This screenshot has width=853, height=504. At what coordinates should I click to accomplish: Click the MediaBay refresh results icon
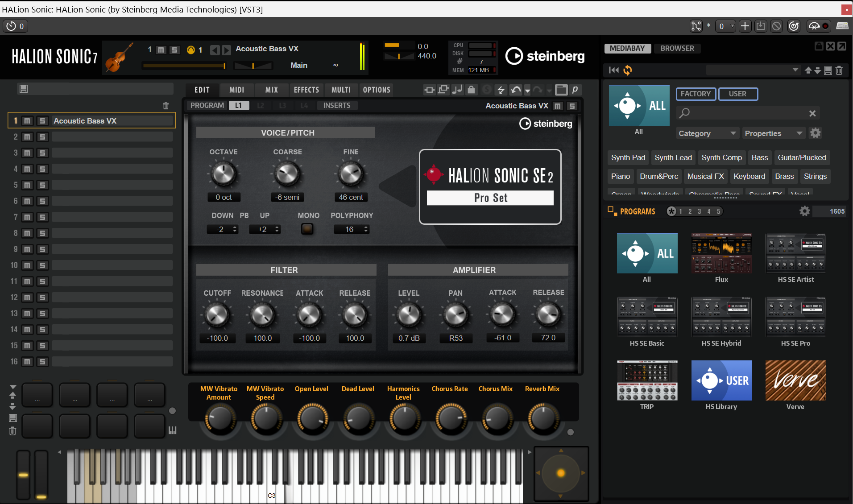(628, 70)
